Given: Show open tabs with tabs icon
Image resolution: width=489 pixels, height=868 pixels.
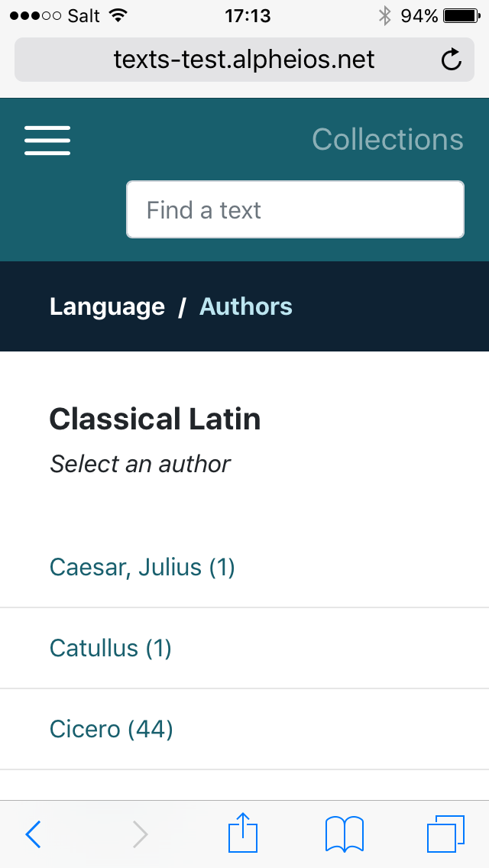Looking at the screenshot, I should pos(445,834).
